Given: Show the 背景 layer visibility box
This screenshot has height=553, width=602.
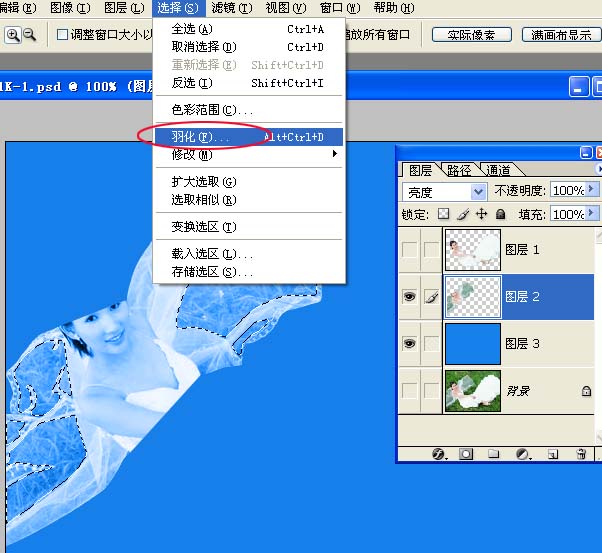Looking at the screenshot, I should [x=410, y=391].
